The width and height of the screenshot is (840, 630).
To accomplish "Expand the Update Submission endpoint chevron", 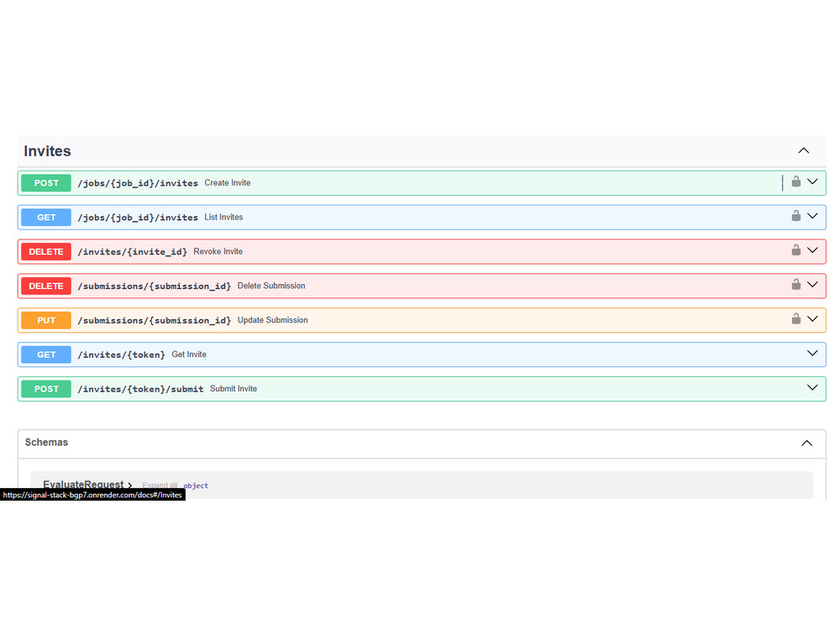I will pyautogui.click(x=812, y=318).
